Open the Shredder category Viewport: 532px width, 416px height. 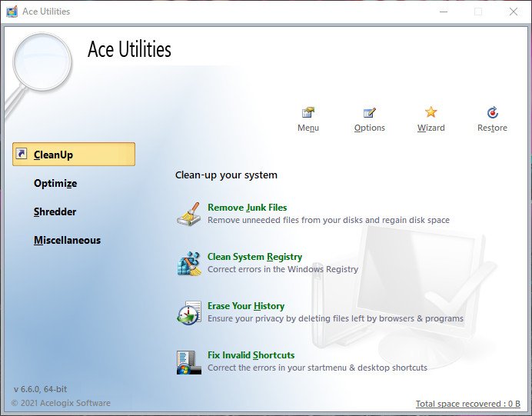pyautogui.click(x=55, y=211)
